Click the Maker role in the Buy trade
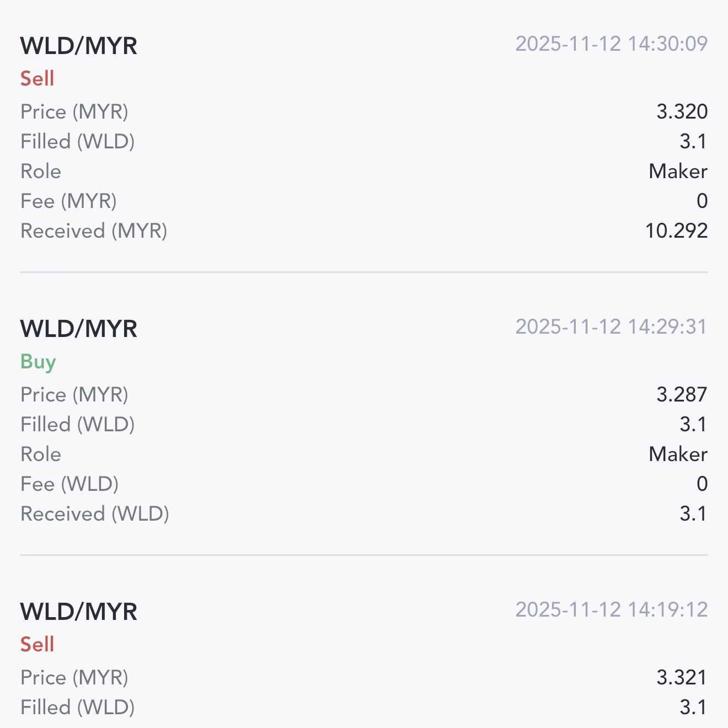Image resolution: width=728 pixels, height=728 pixels. [678, 454]
